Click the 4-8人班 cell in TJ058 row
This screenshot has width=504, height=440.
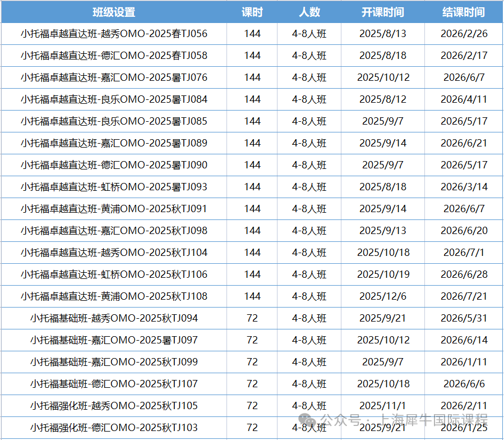[x=309, y=56]
